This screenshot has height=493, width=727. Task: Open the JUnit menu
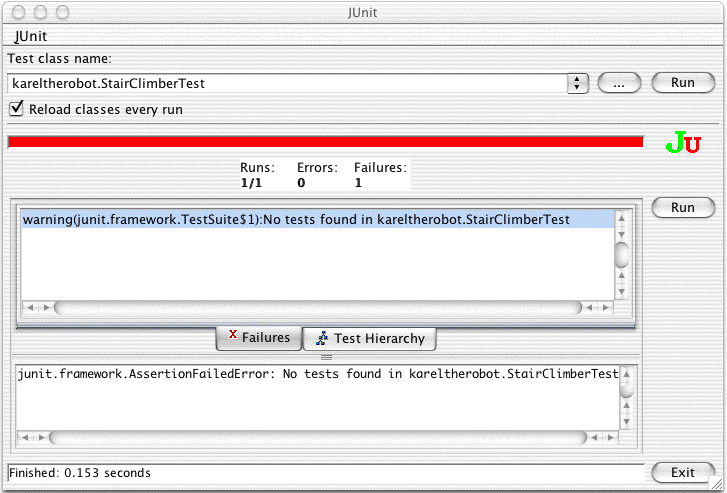tap(31, 36)
